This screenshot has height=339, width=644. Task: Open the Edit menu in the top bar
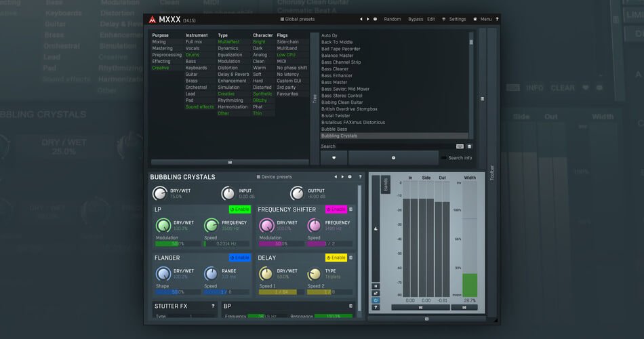(431, 19)
